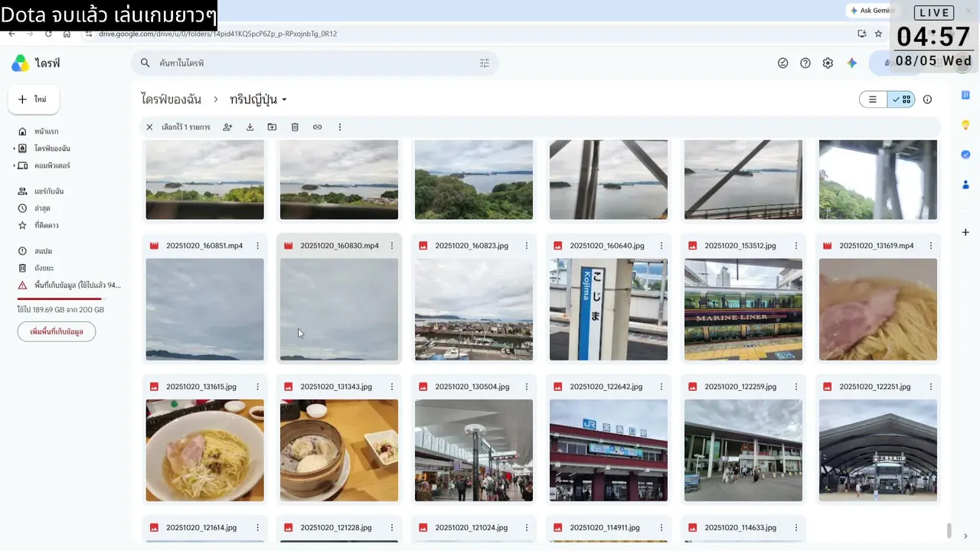
Task: Expand the คอมพิวเตอร์ tree in sidebar
Action: coord(14,166)
